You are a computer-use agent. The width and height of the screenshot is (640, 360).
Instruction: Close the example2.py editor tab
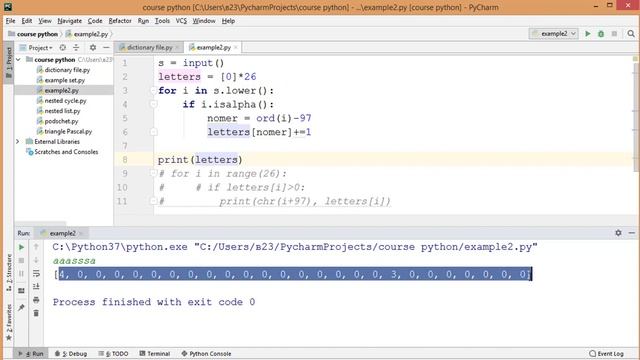pos(236,48)
